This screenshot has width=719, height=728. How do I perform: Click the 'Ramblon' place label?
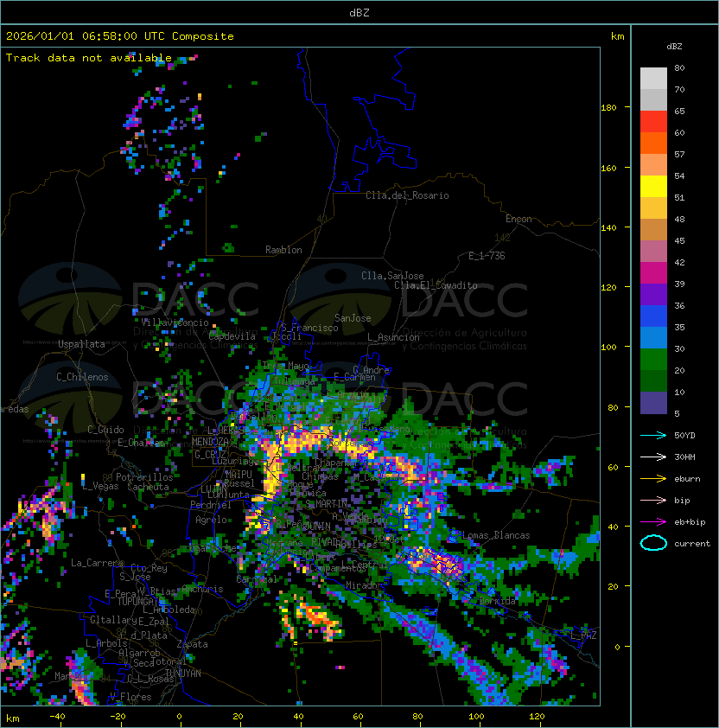(283, 250)
